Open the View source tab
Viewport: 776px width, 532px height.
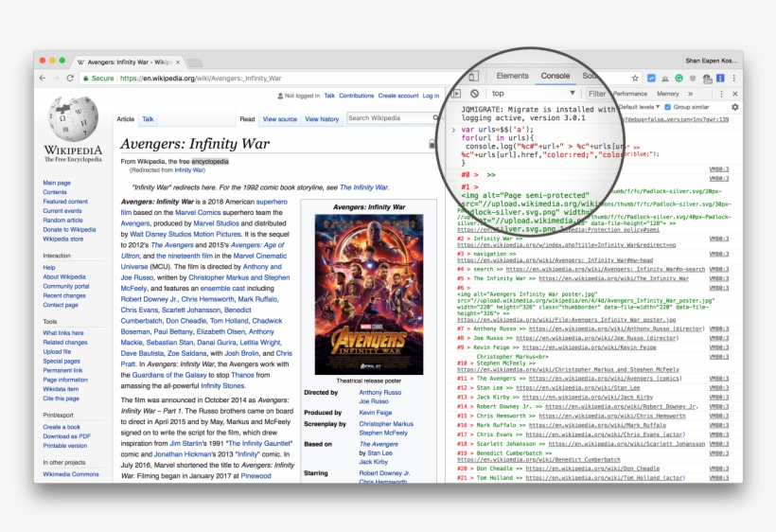click(x=279, y=118)
